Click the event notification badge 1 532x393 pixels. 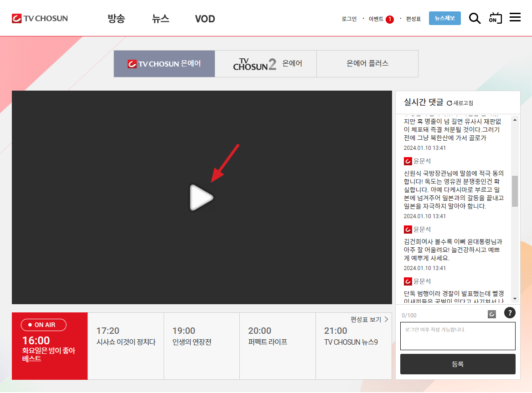(390, 19)
